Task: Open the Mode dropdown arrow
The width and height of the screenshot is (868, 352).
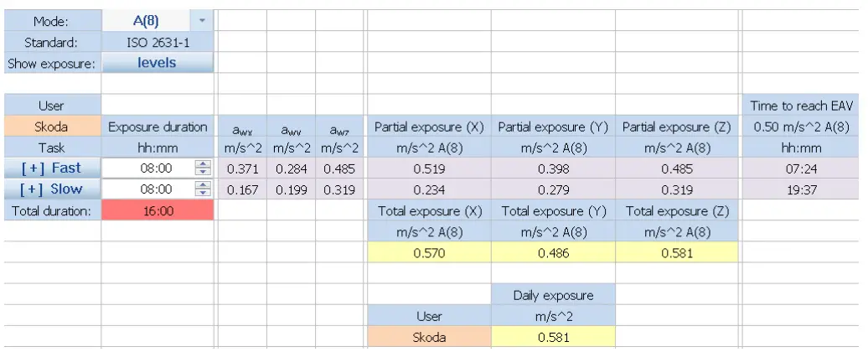Action: 202,19
